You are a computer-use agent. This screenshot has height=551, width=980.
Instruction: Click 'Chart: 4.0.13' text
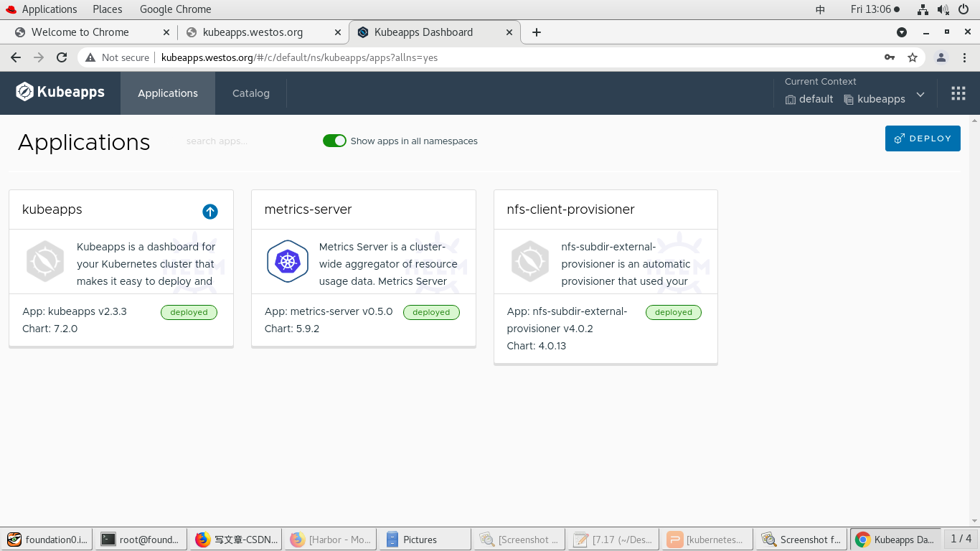[537, 346]
